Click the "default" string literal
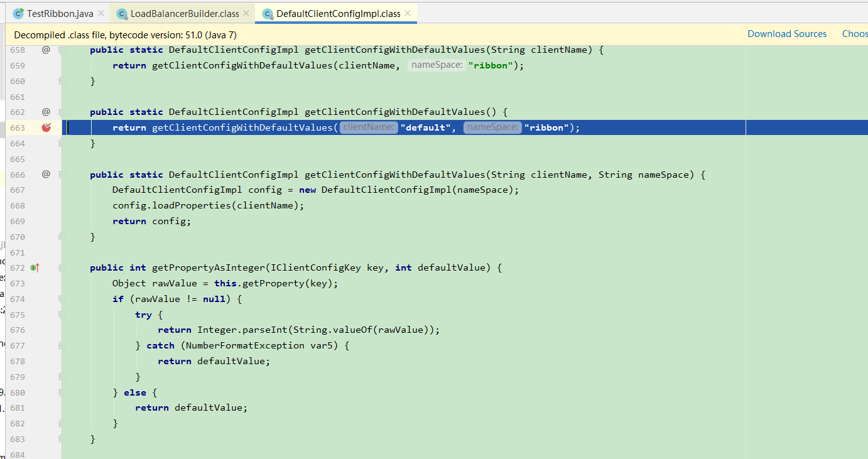868x459 pixels. click(x=426, y=127)
